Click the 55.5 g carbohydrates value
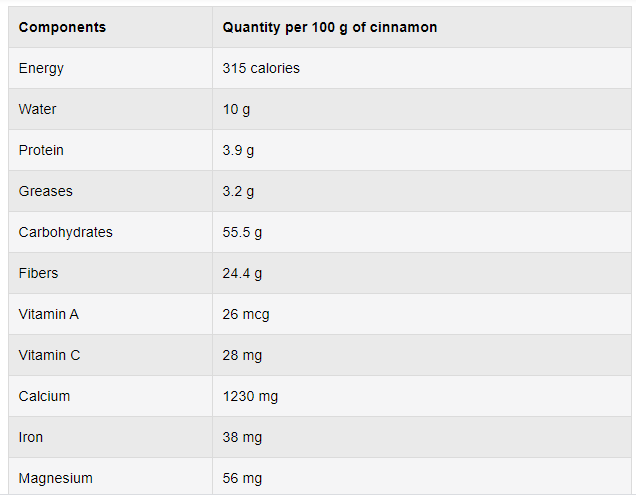The image size is (636, 499). pyautogui.click(x=242, y=232)
